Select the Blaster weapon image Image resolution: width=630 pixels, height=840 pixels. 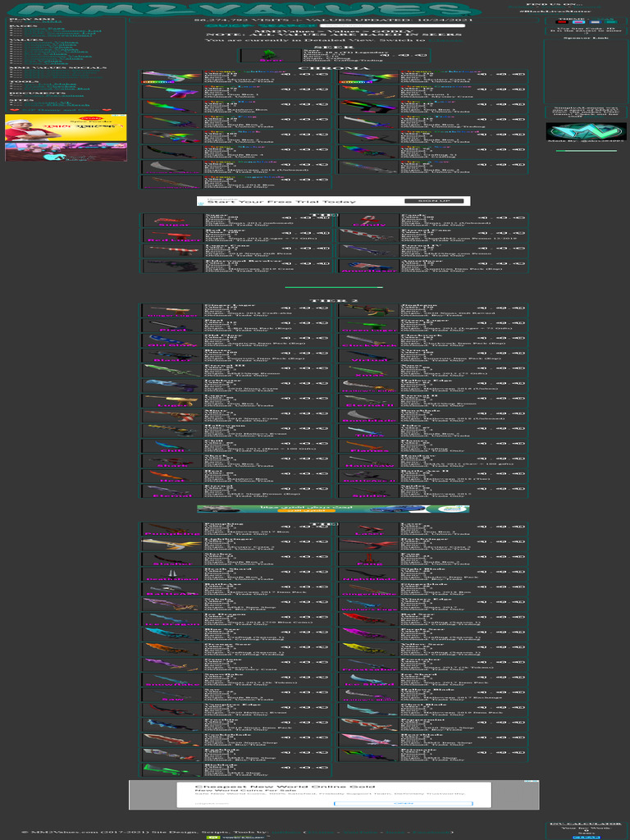172,356
